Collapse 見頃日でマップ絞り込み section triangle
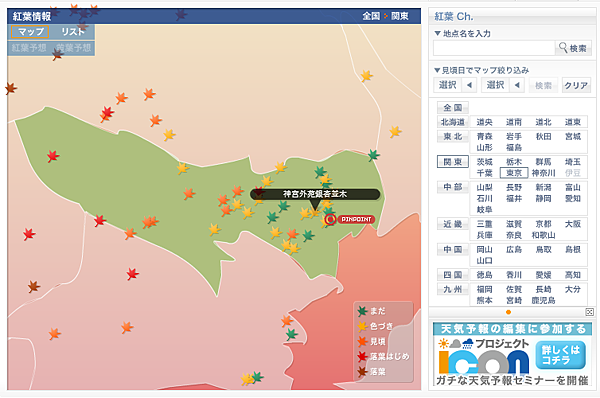600x398 pixels. [437, 70]
